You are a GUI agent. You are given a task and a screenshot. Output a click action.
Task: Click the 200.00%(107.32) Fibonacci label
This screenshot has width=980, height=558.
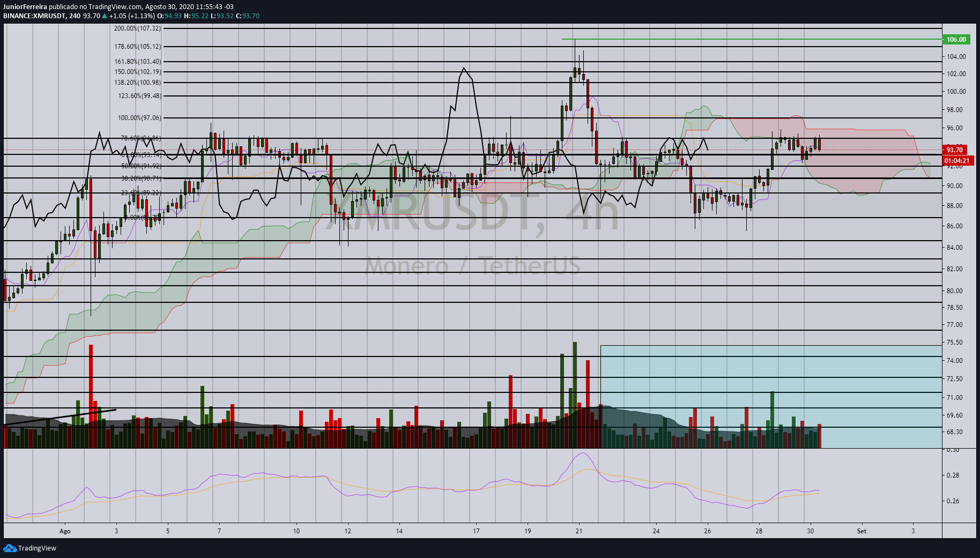(x=137, y=28)
